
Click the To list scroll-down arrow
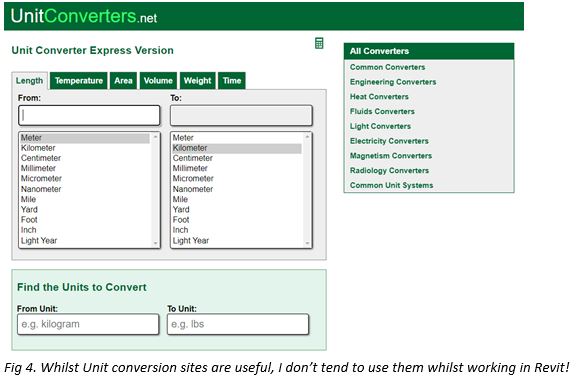coord(307,243)
